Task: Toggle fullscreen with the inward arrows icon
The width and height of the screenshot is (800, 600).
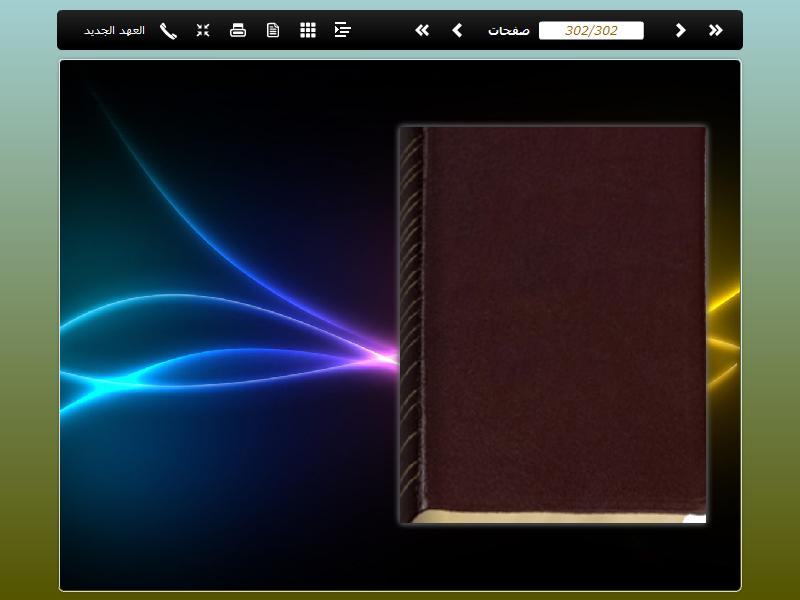Action: 203,30
